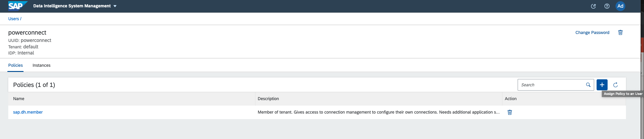The height and width of the screenshot is (139, 644).
Task: Click the Action column header
Action: coord(511,99)
